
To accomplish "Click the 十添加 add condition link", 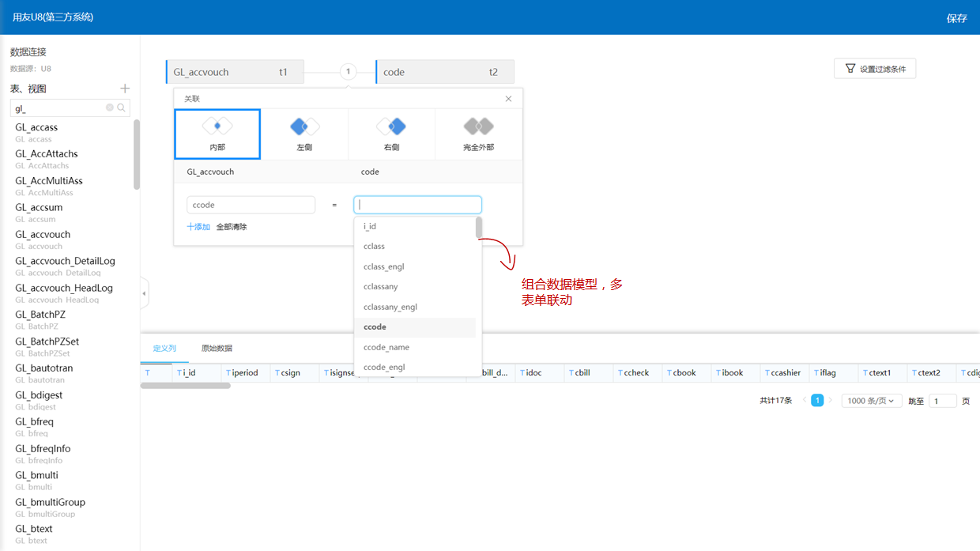I will coord(198,227).
